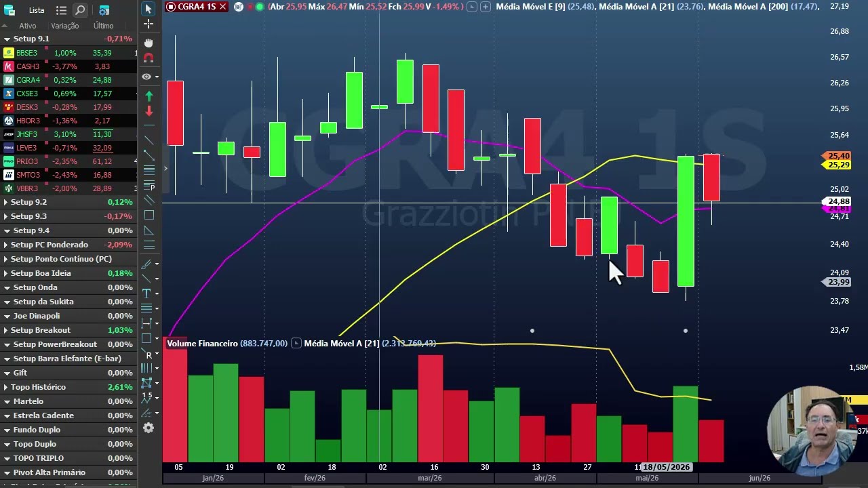This screenshot has height=488, width=868.
Task: Place a green up arrow marker
Action: pyautogui.click(x=149, y=96)
